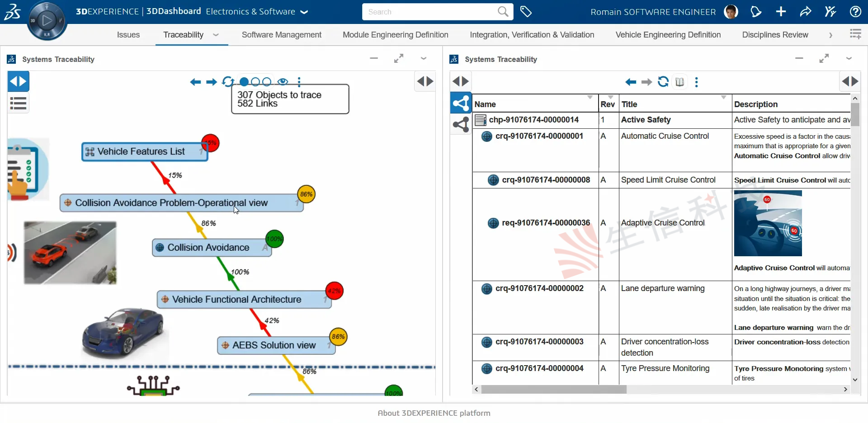Show more dashboard tabs chevron
Viewport: 868px width, 423px height.
pyautogui.click(x=830, y=35)
